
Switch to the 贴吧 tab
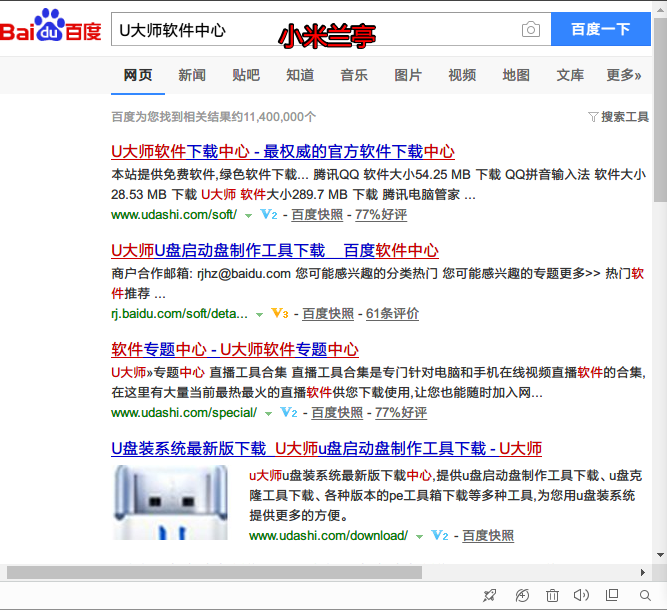coord(246,75)
